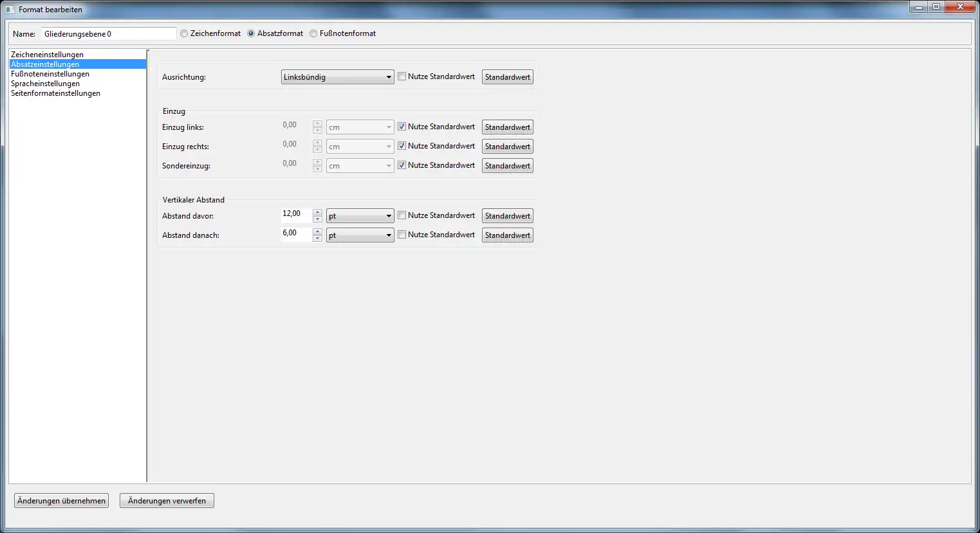Viewport: 980px width, 533px height.
Task: Open the Sondereinzug unit dropdown
Action: 360,166
